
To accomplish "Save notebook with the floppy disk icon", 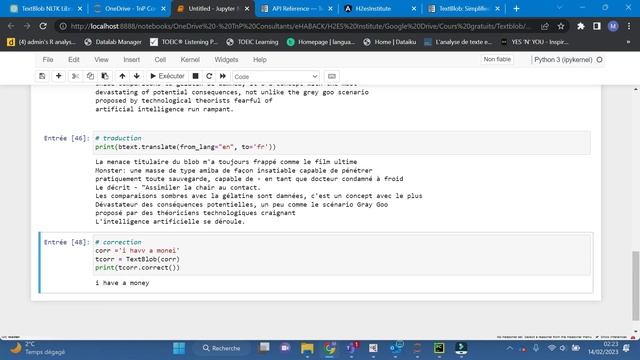I will [x=42, y=76].
